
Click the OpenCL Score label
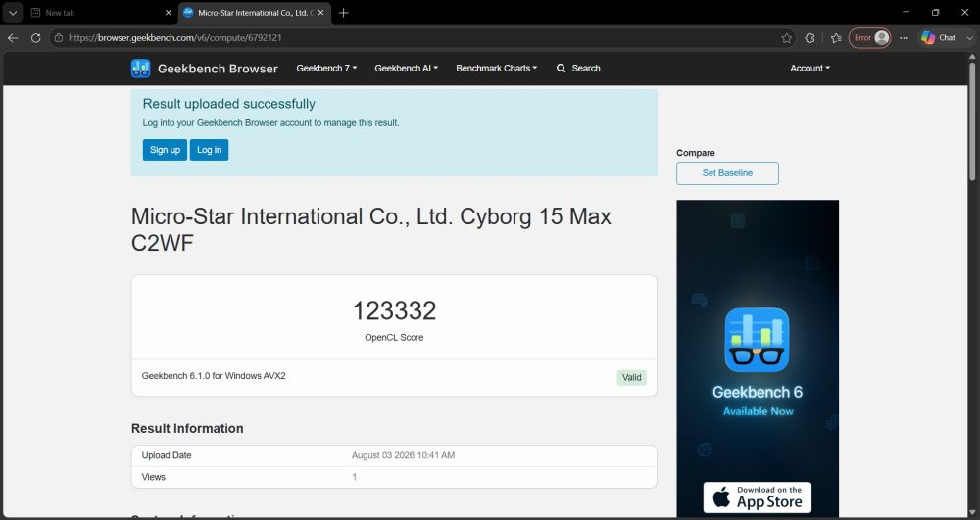[x=394, y=337]
